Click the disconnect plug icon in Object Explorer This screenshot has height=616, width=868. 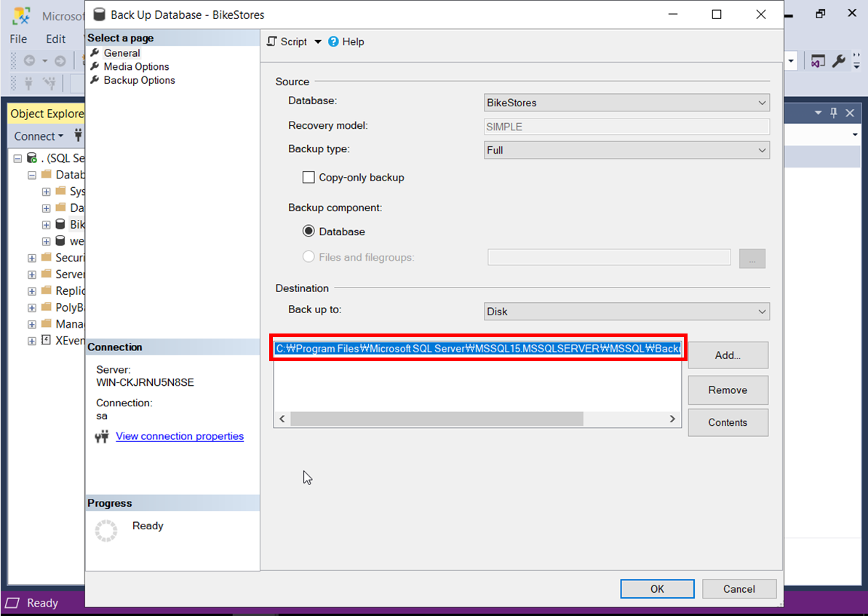78,135
